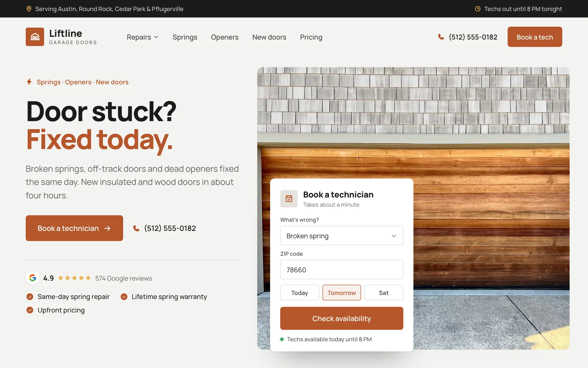588x368 pixels.
Task: Click the Liftline garage logo icon
Action: [x=35, y=37]
